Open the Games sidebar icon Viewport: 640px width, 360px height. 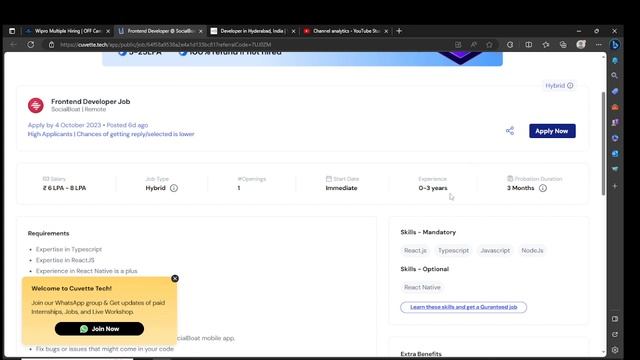tap(615, 122)
